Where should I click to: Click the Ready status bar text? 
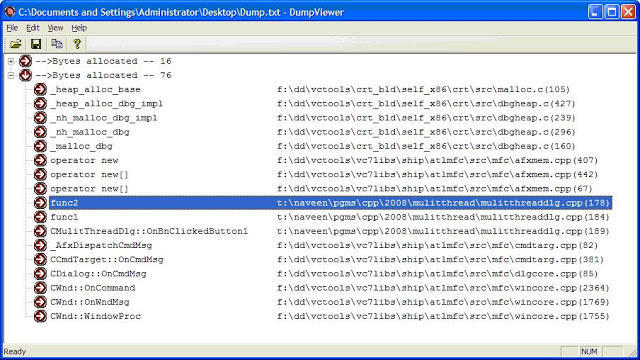tap(15, 351)
